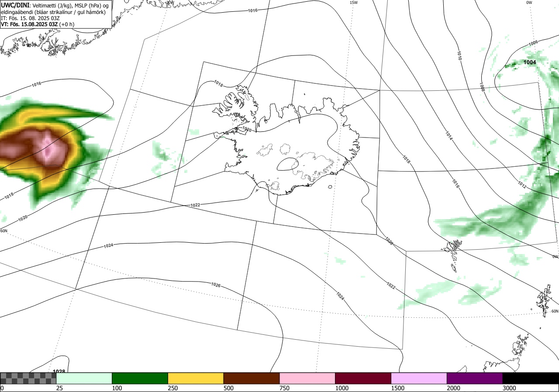
Task: Click the 1006 isobar label
Action: pos(533,43)
